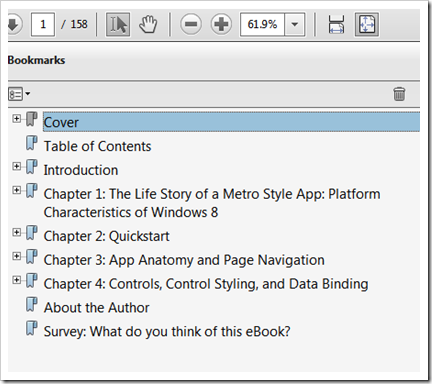Select the Cover bookmark

[x=231, y=122]
